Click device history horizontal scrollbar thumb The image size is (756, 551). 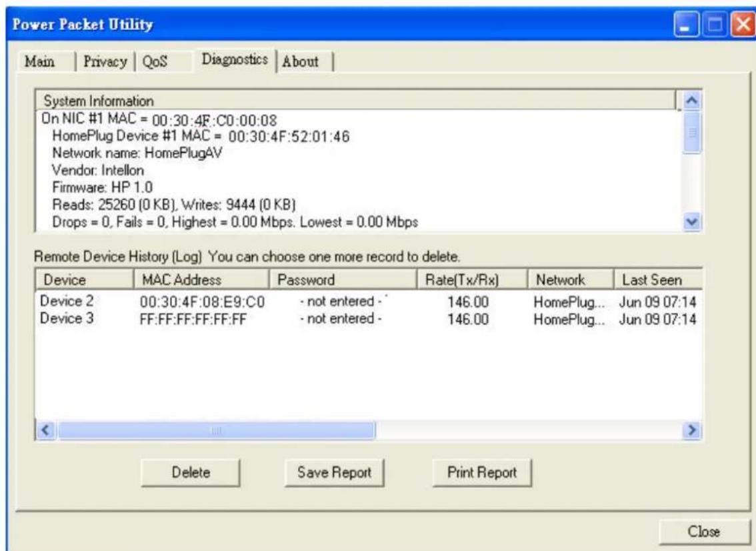pos(216,430)
